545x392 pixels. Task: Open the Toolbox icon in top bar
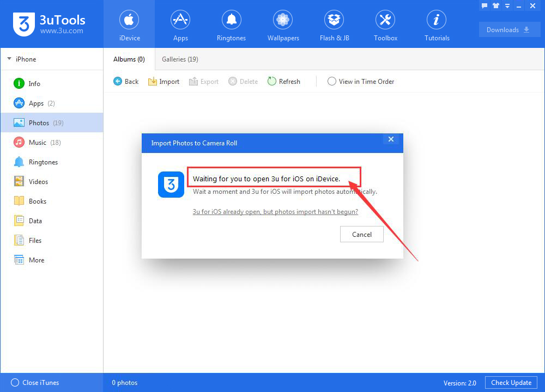click(385, 20)
